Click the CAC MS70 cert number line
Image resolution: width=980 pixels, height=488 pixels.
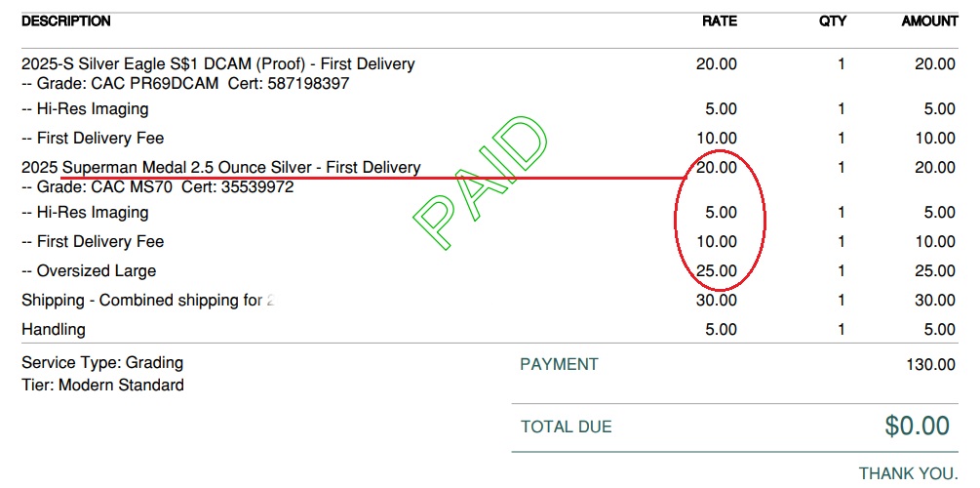157,186
